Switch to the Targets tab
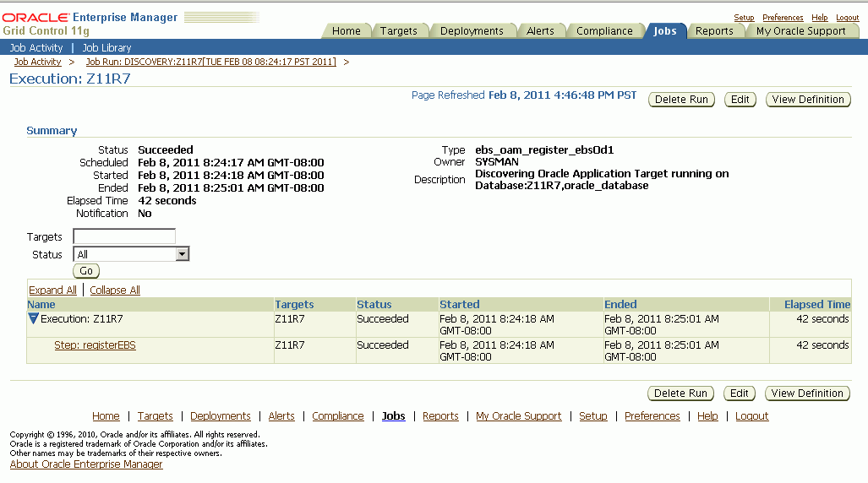868x483 pixels. pos(399,31)
